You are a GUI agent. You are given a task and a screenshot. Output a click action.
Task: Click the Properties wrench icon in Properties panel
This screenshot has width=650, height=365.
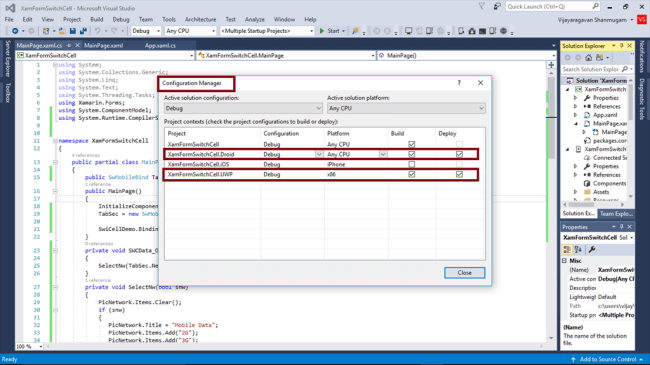click(x=592, y=249)
